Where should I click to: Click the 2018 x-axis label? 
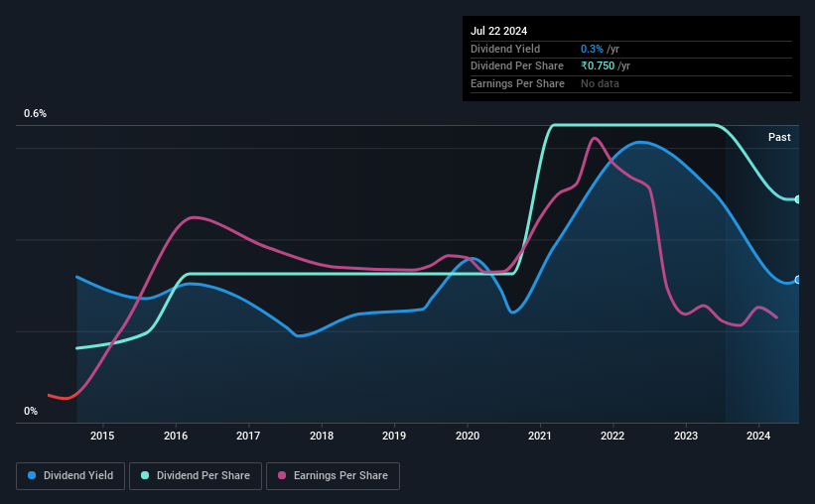pos(322,436)
